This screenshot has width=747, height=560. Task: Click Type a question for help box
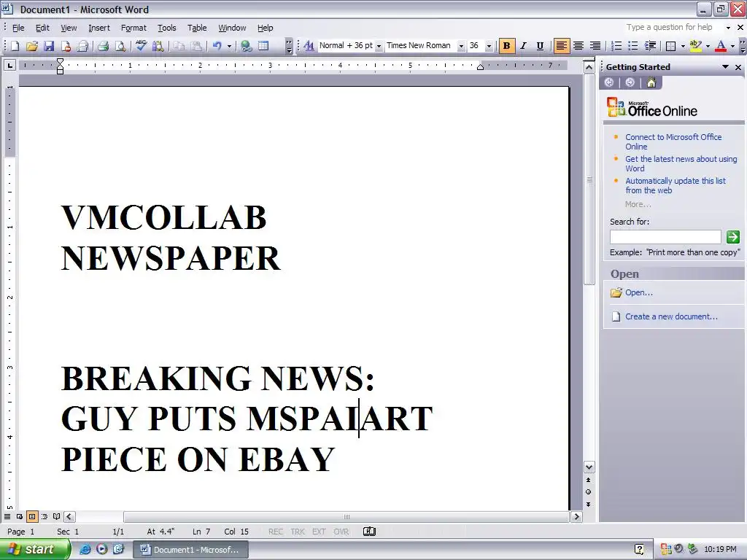(x=669, y=27)
